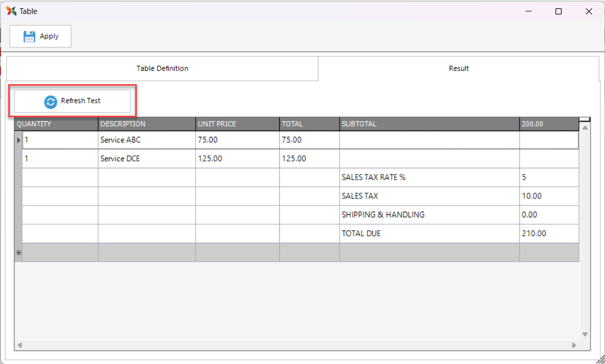This screenshot has width=605, height=364.
Task: Maximize the Table window
Action: (558, 11)
